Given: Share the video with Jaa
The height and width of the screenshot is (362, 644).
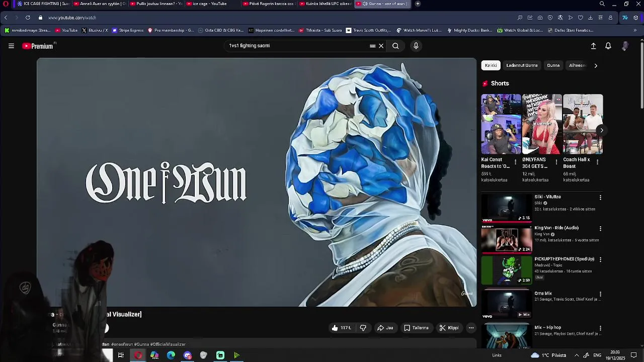Looking at the screenshot, I should click(385, 328).
